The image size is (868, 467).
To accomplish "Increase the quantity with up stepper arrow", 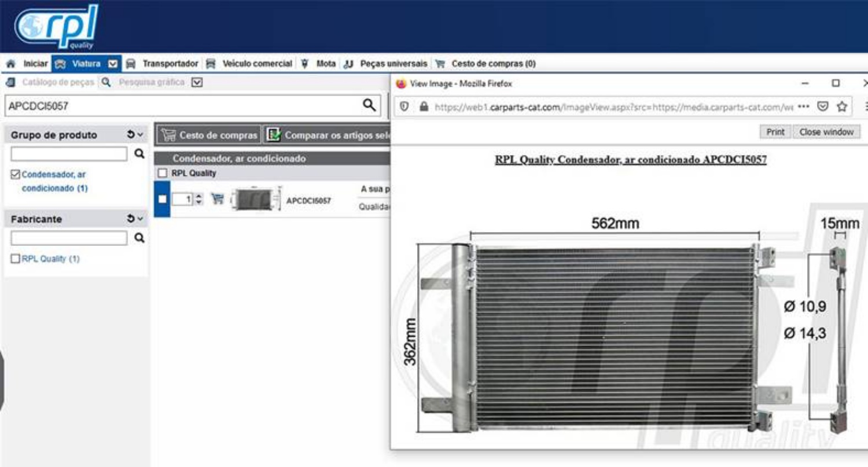I will (199, 196).
